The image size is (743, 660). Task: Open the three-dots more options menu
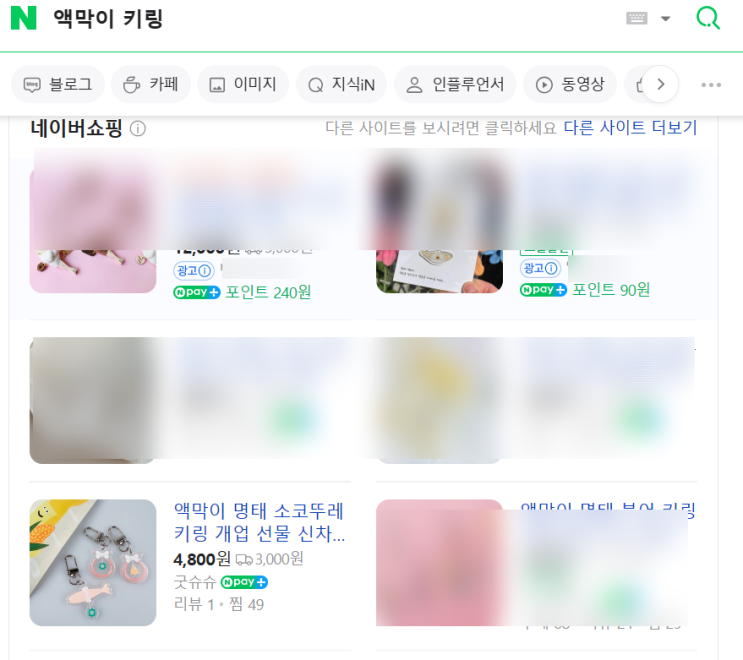[x=711, y=85]
